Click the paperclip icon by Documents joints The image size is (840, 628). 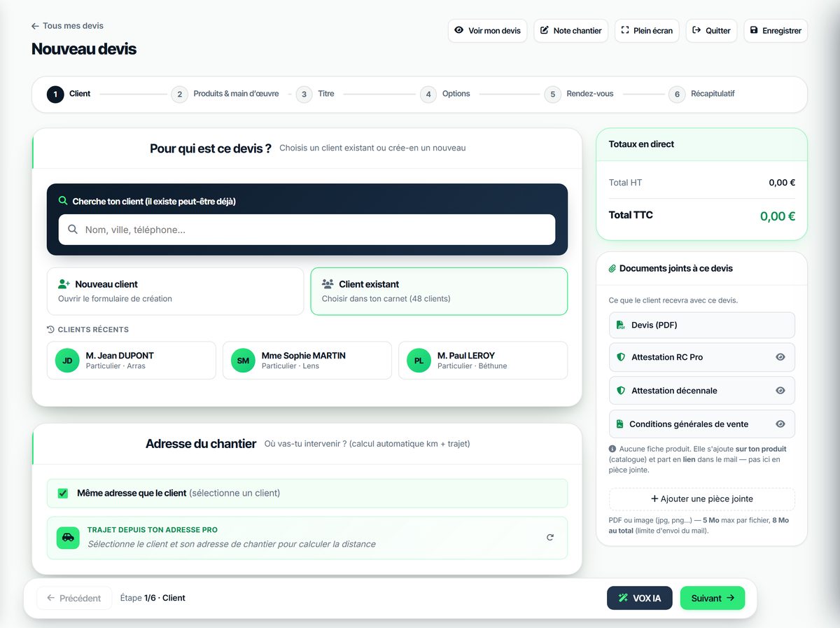click(612, 269)
